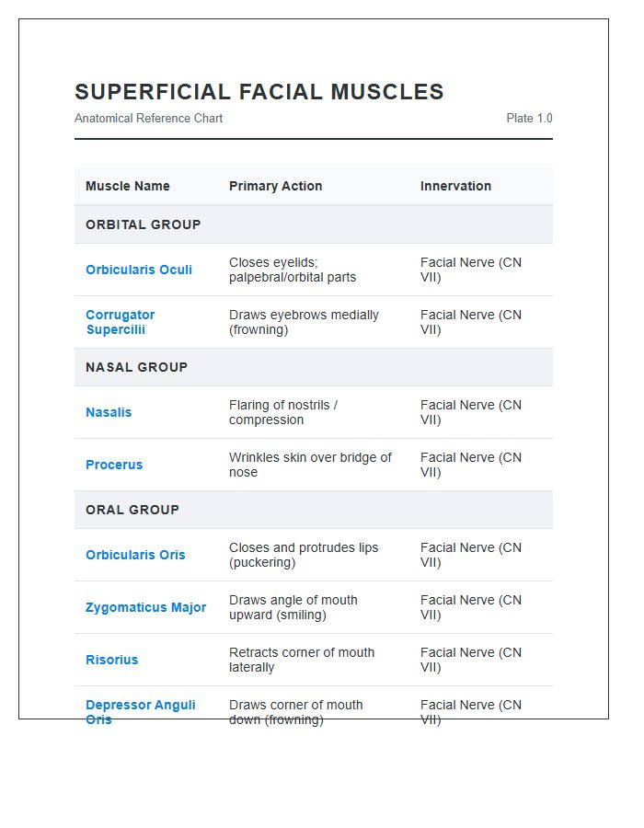Click the 'Flaring of nostrils' action cell
This screenshot has width=644, height=828.
click(x=283, y=412)
